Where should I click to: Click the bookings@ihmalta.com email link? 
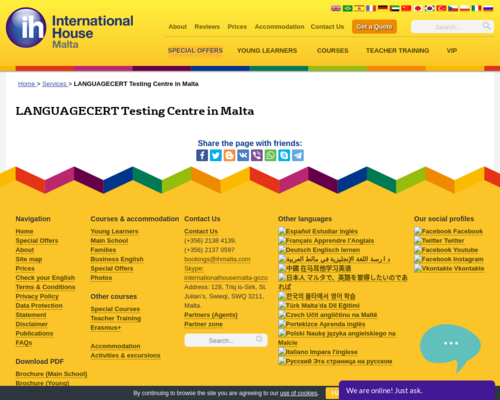point(217,259)
